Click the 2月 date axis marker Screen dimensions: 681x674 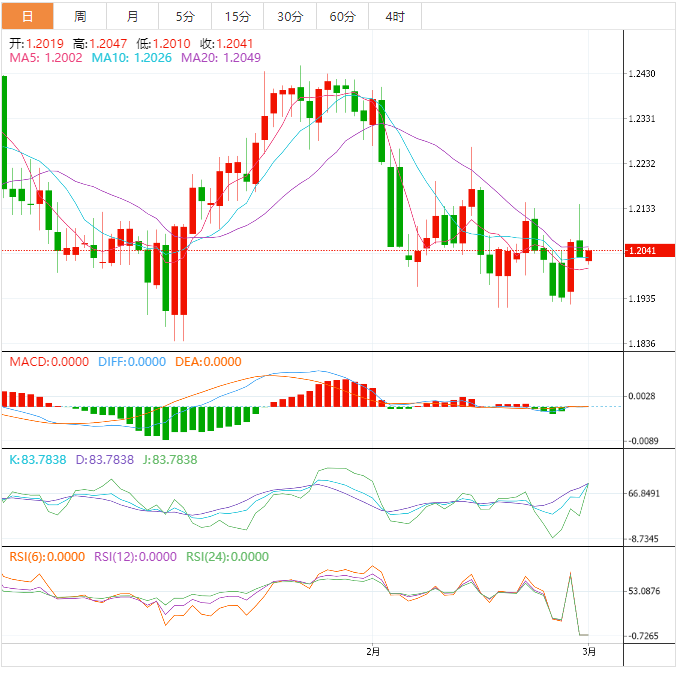[373, 651]
